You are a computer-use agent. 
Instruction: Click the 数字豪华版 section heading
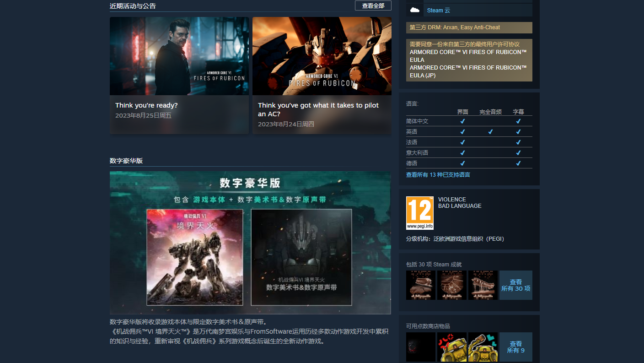[x=126, y=161]
